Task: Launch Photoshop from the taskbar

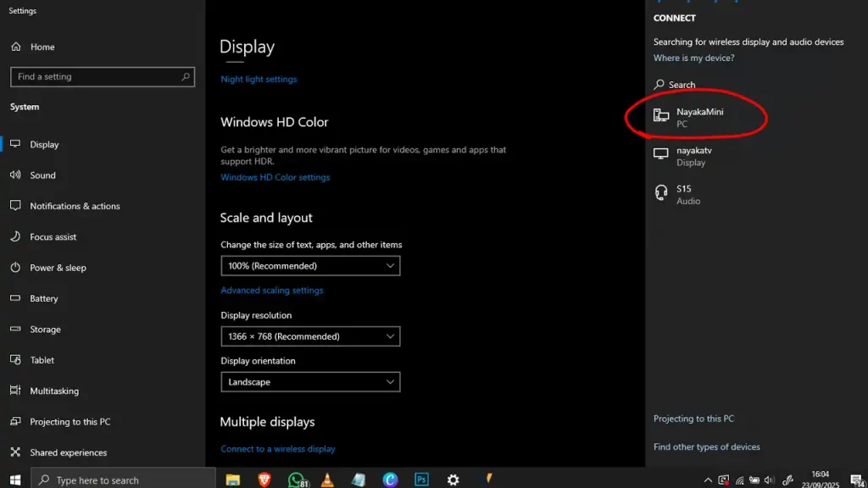Action: [x=421, y=480]
